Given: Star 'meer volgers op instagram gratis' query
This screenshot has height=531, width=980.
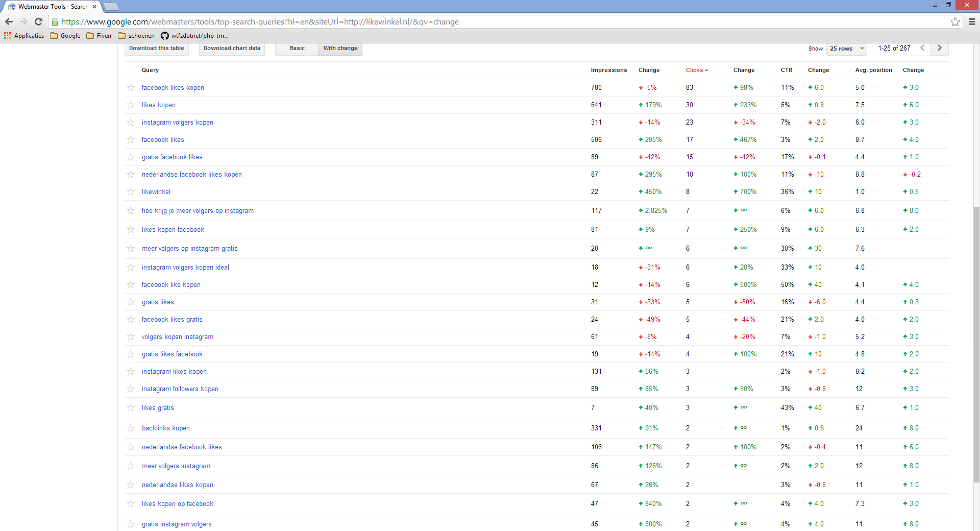Looking at the screenshot, I should click(x=131, y=249).
